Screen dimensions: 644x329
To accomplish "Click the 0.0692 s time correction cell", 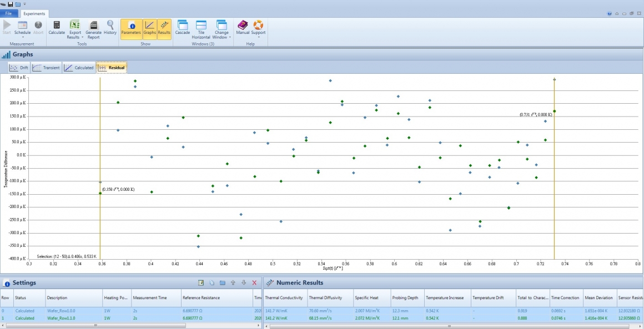I will [x=566, y=311].
